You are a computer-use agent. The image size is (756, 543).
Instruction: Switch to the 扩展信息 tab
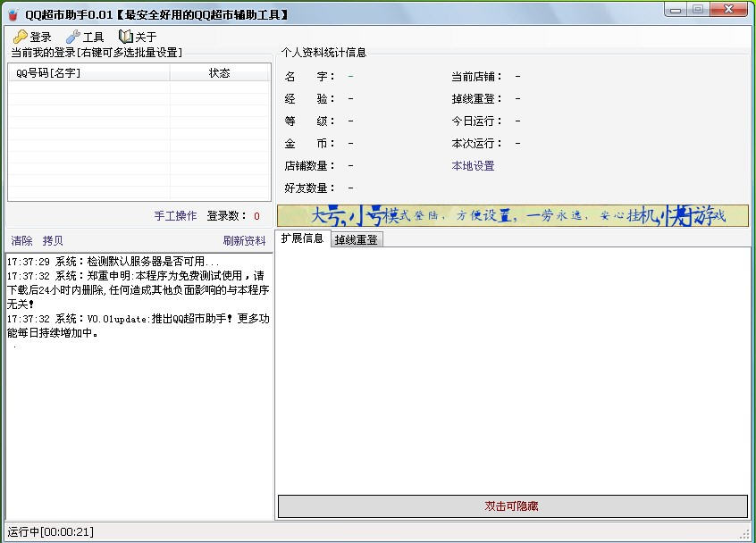point(302,238)
